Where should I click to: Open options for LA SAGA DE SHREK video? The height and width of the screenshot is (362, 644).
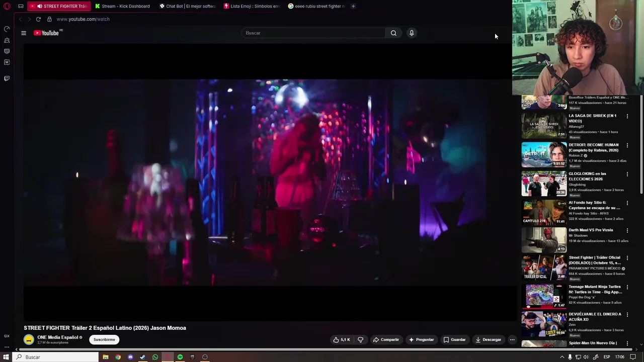click(627, 116)
